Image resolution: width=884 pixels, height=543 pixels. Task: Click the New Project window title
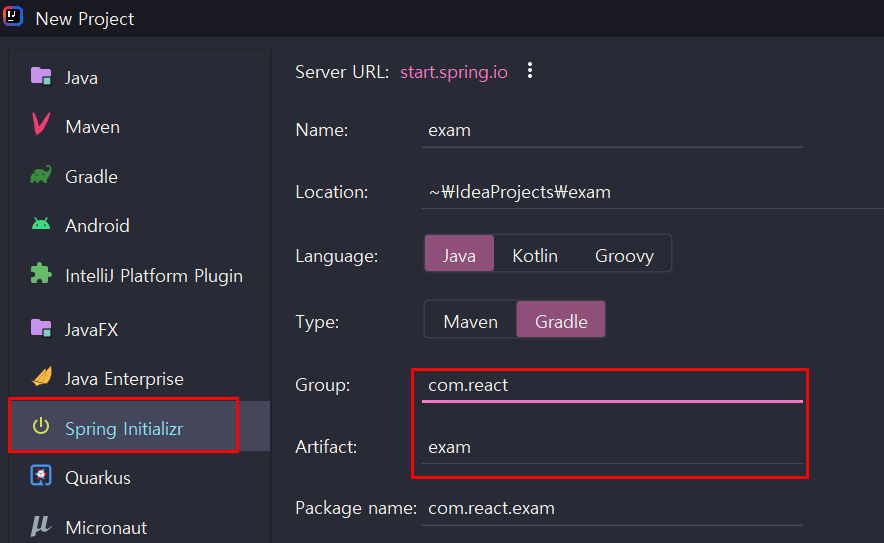point(85,19)
